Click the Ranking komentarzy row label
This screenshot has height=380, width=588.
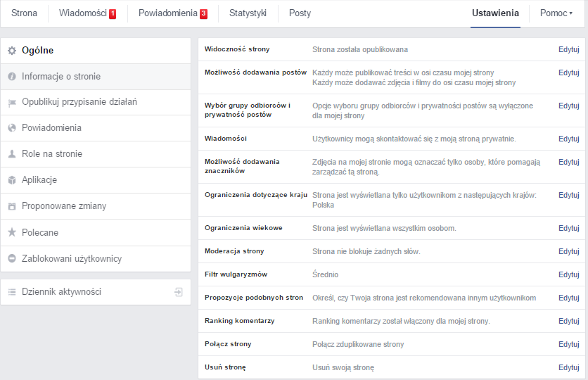(x=240, y=321)
